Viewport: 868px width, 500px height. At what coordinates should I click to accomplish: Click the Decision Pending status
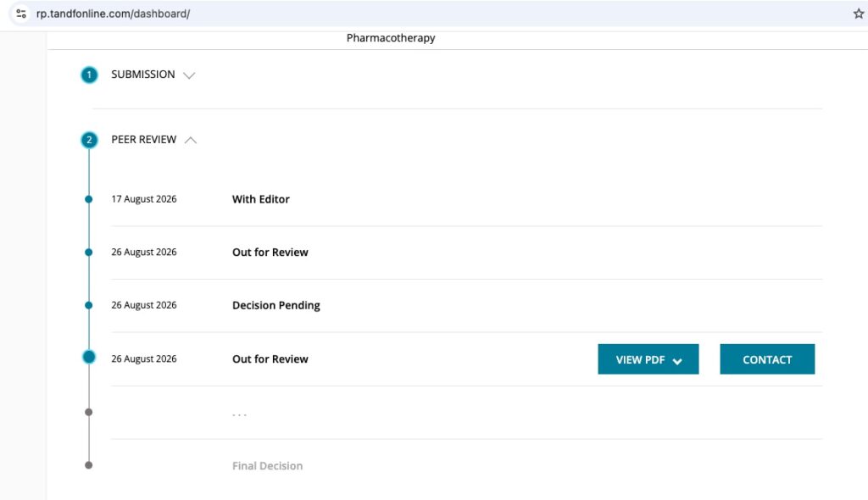click(276, 306)
